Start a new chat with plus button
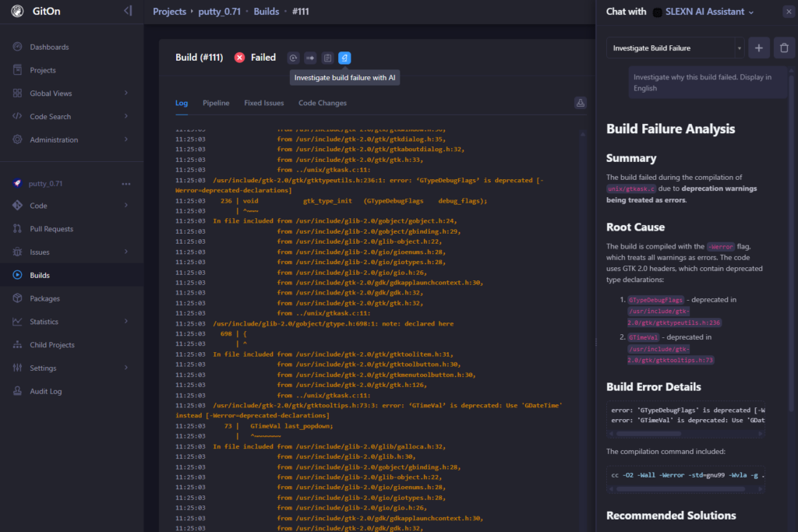798x532 pixels. (x=759, y=48)
